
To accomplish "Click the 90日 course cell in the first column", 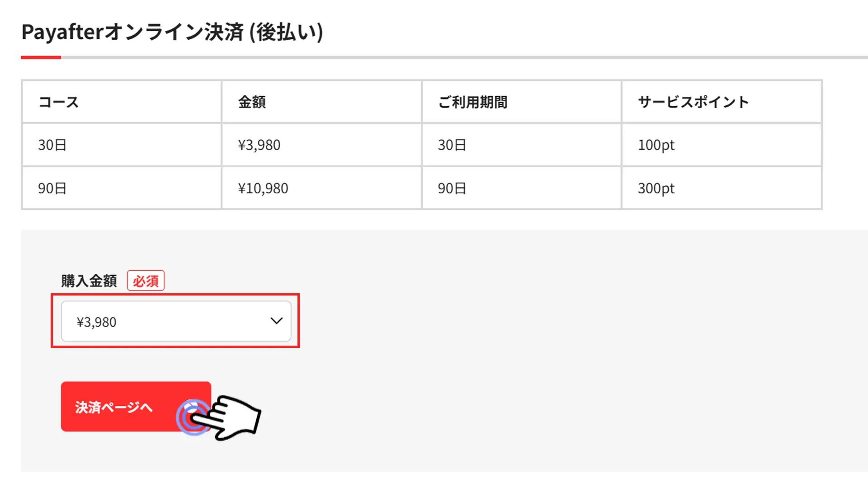I will click(122, 188).
